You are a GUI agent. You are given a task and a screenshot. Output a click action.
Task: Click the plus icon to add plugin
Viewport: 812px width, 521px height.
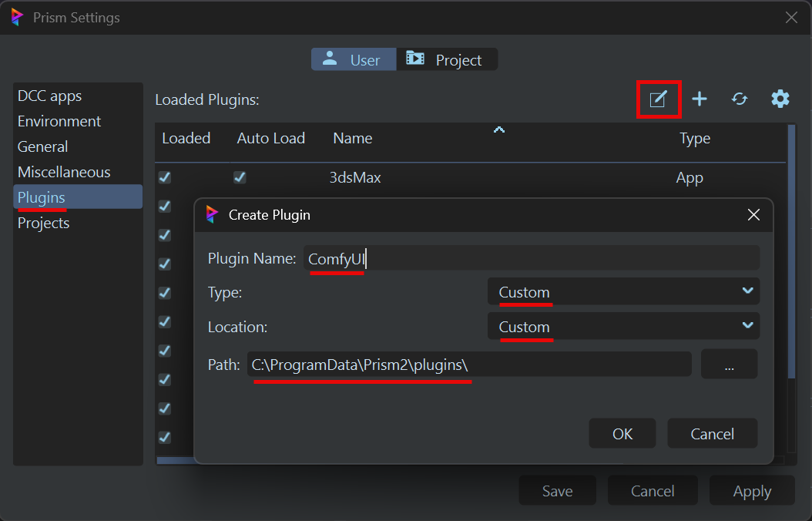click(x=699, y=99)
